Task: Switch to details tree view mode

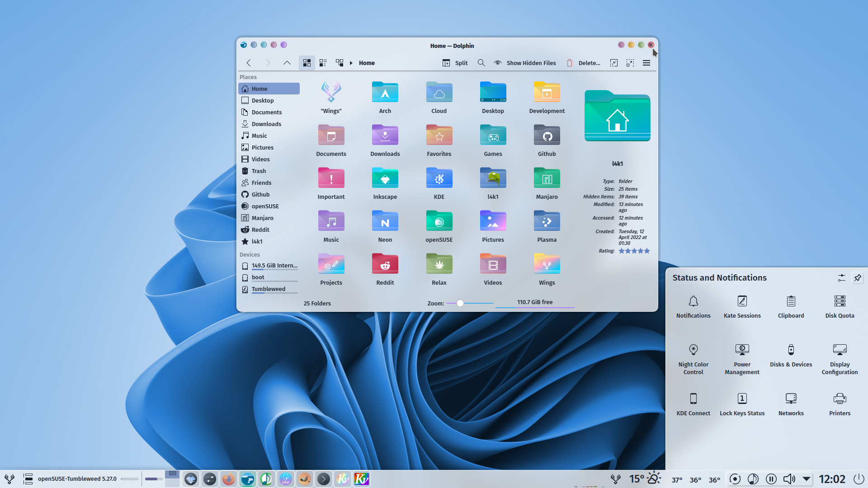Action: point(340,63)
